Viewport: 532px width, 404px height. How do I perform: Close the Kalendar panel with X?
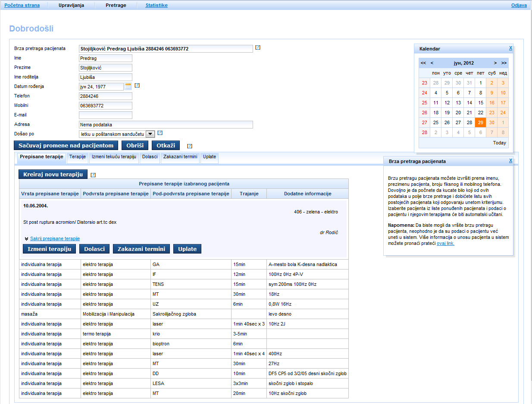pyautogui.click(x=510, y=48)
